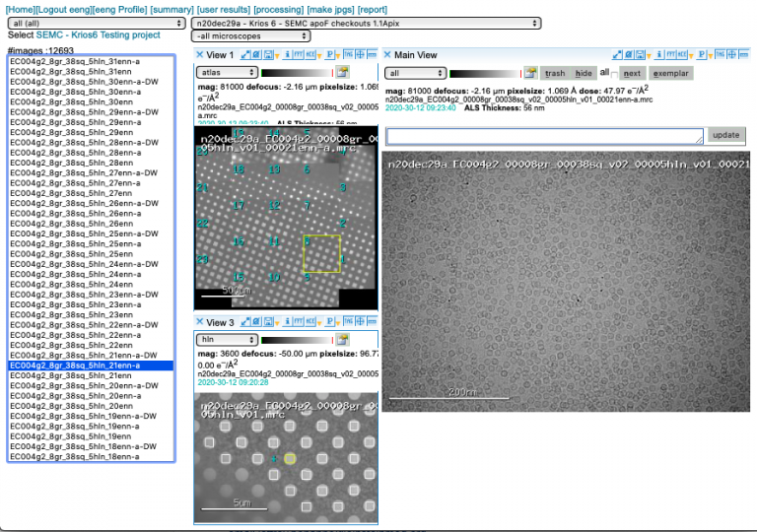Toggle FFT display in Main View
The height and width of the screenshot is (532, 757).
pyautogui.click(x=670, y=54)
